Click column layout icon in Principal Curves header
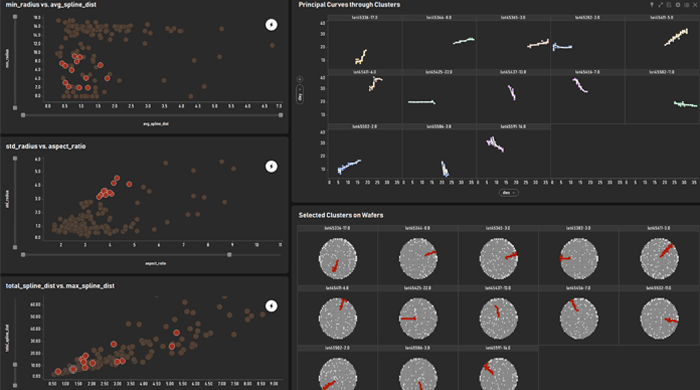This screenshot has width=700, height=390. pyautogui.click(x=669, y=4)
